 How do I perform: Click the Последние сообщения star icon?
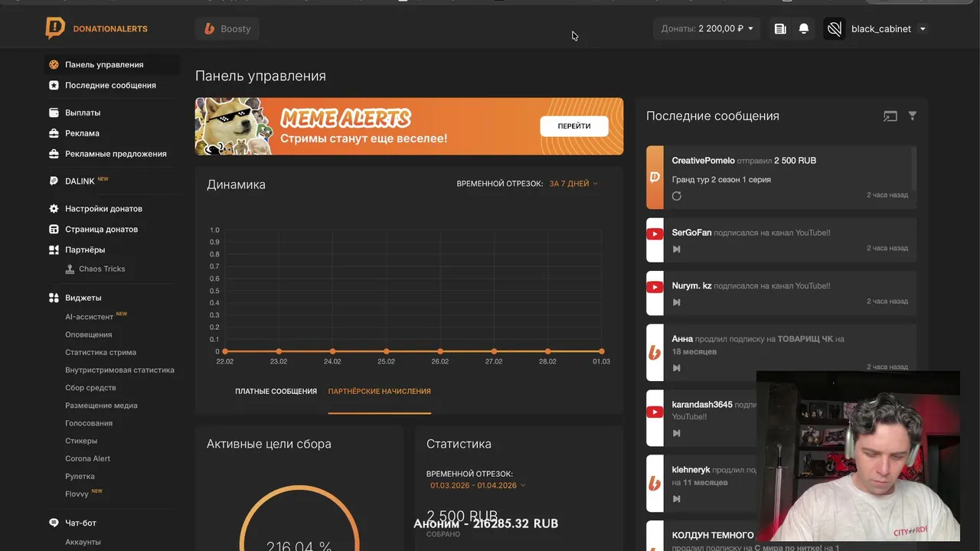(x=54, y=86)
